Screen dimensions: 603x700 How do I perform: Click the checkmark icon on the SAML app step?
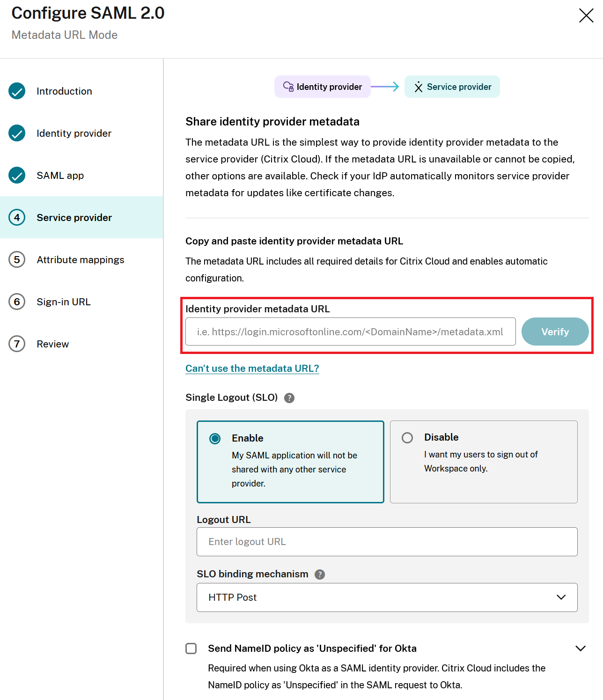pyautogui.click(x=17, y=176)
